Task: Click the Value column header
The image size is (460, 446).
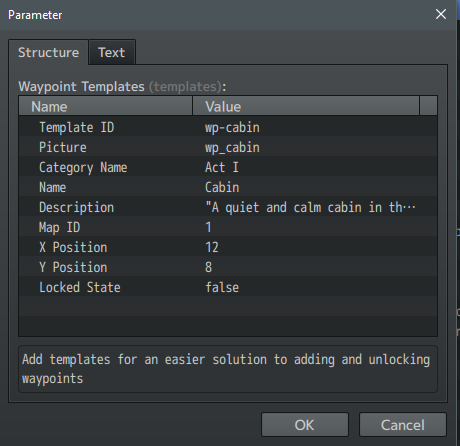Action: tap(306, 106)
